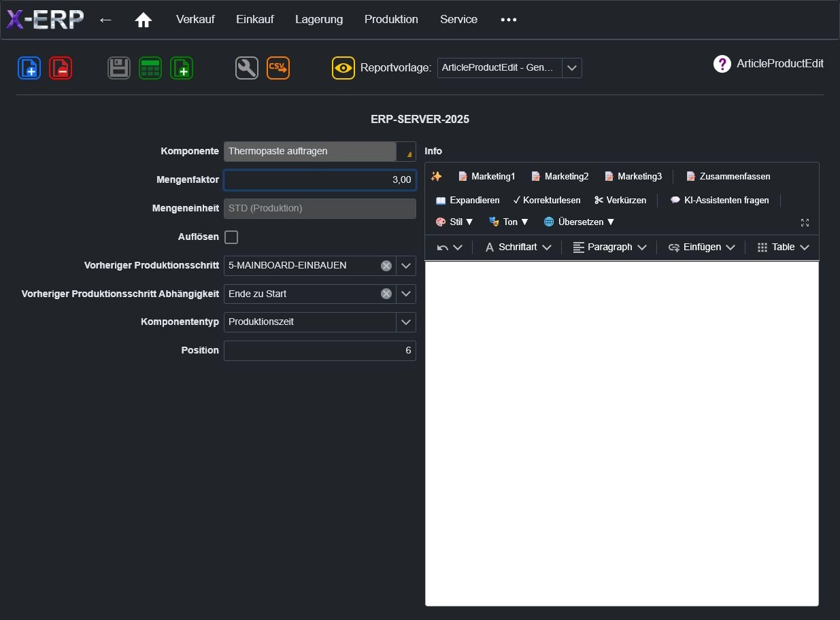Click the X-ERP logo

pyautogui.click(x=45, y=19)
